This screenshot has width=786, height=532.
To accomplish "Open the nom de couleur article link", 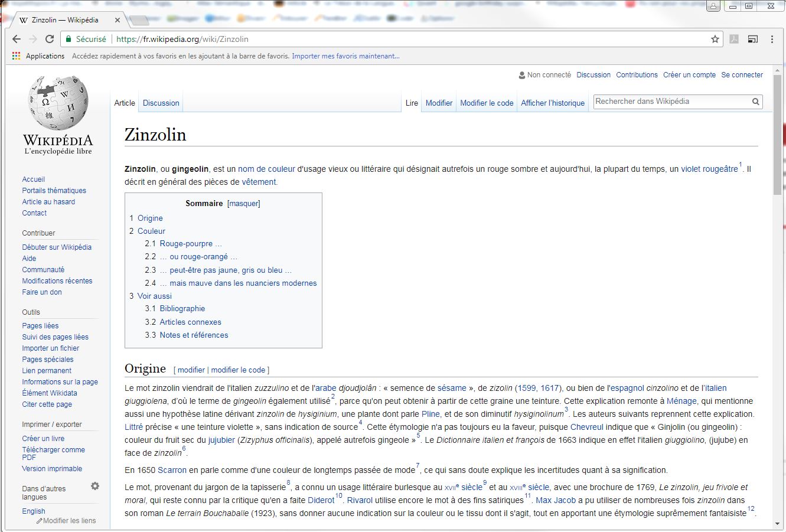I will coord(266,169).
